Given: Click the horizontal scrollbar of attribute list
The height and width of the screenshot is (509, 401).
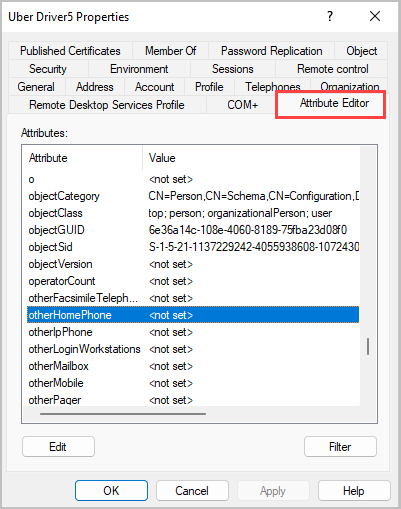Looking at the screenshot, I should (123, 414).
